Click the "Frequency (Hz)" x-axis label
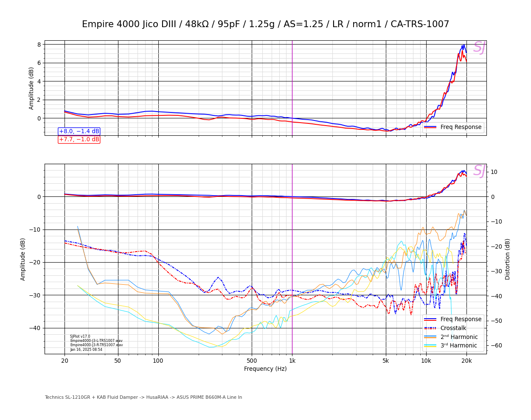 (x=265, y=369)
